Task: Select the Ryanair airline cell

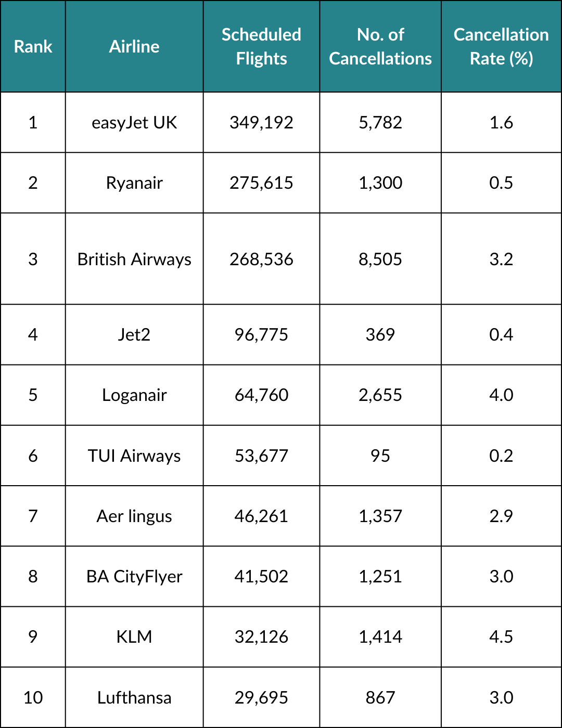Action: tap(134, 183)
